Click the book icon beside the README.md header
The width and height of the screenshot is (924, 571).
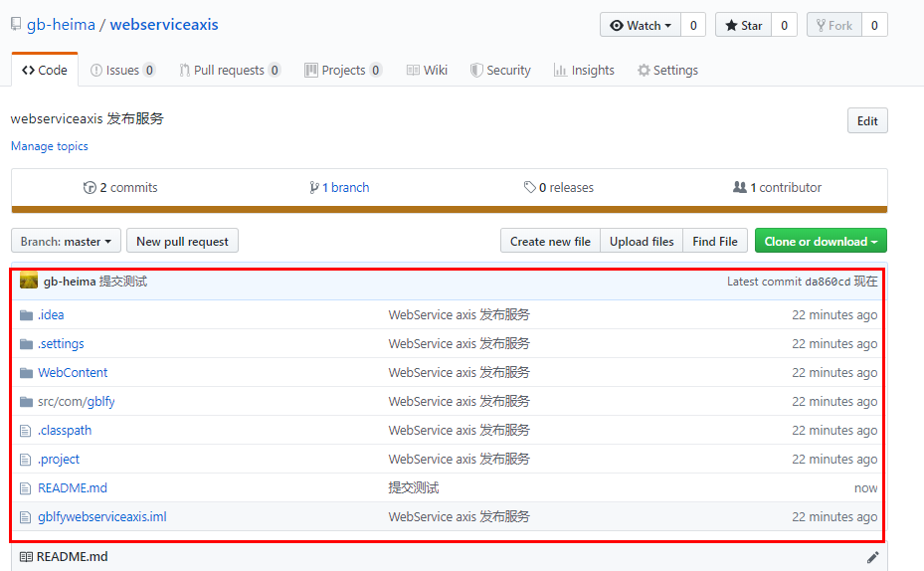[26, 557]
